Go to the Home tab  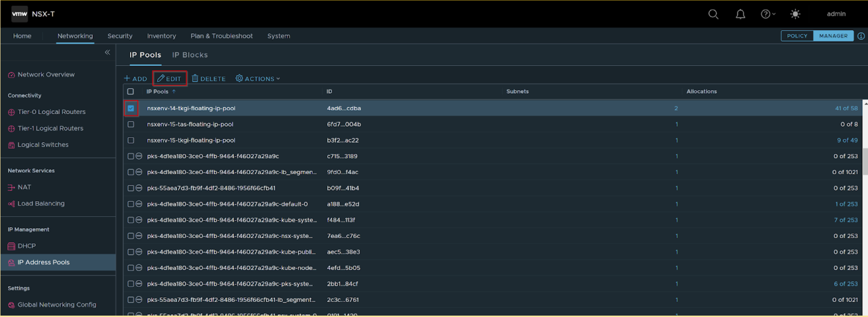point(22,36)
